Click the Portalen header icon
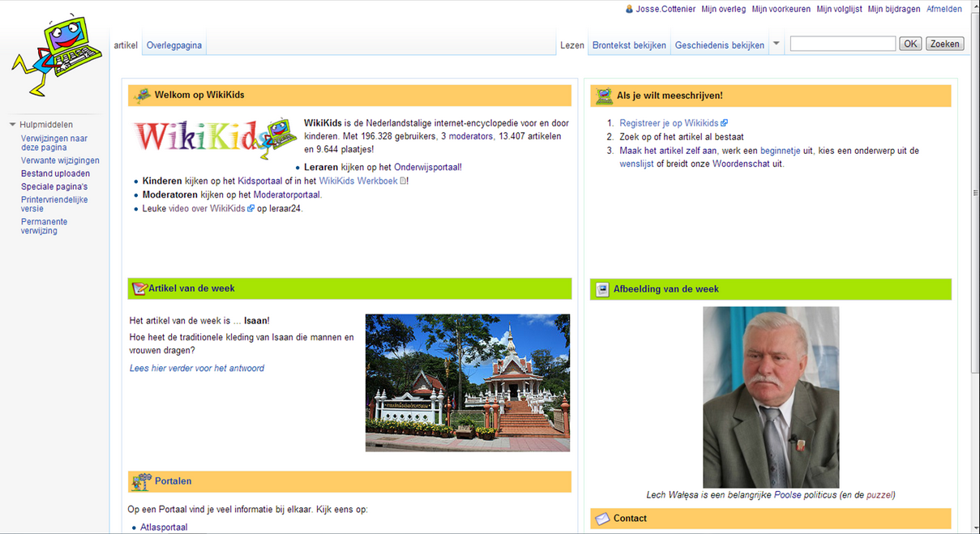980x534 pixels. click(141, 481)
